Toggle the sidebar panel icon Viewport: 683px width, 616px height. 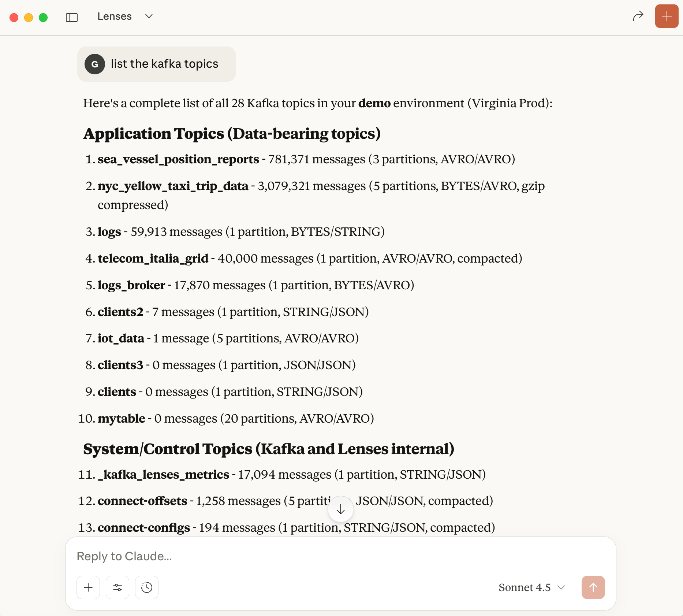tap(72, 17)
